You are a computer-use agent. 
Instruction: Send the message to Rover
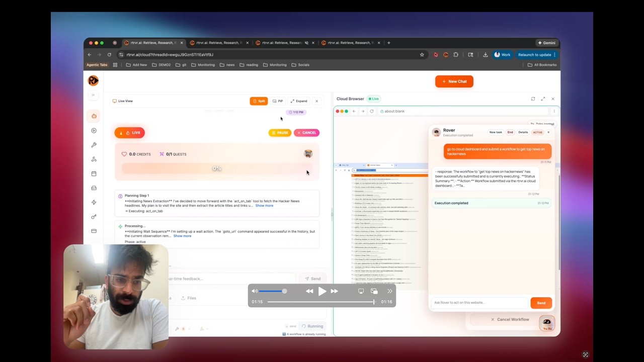541,303
